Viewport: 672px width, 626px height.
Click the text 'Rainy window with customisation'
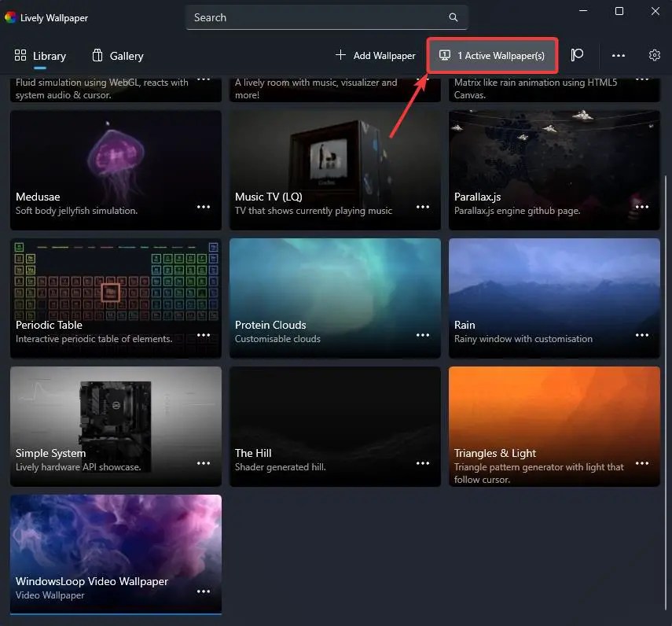pyautogui.click(x=523, y=339)
